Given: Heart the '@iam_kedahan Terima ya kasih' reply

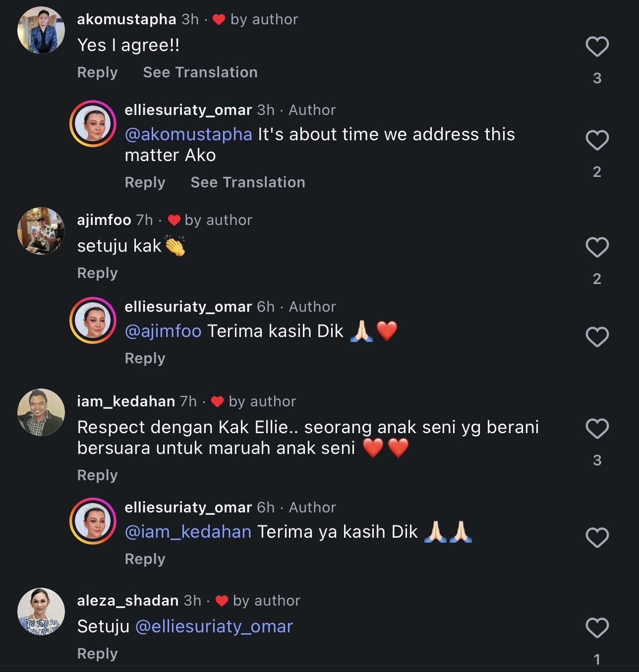Looking at the screenshot, I should tap(597, 538).
